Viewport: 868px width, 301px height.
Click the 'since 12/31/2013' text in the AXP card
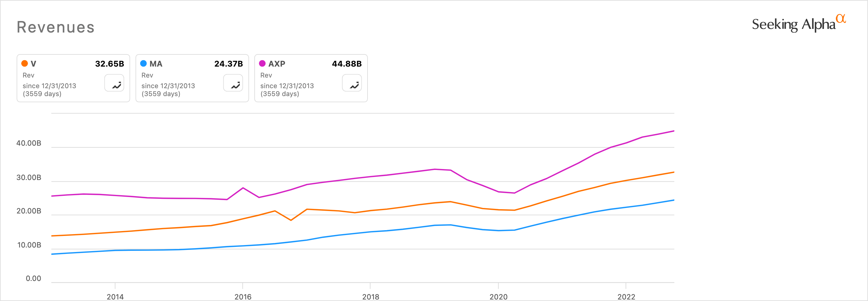[287, 86]
